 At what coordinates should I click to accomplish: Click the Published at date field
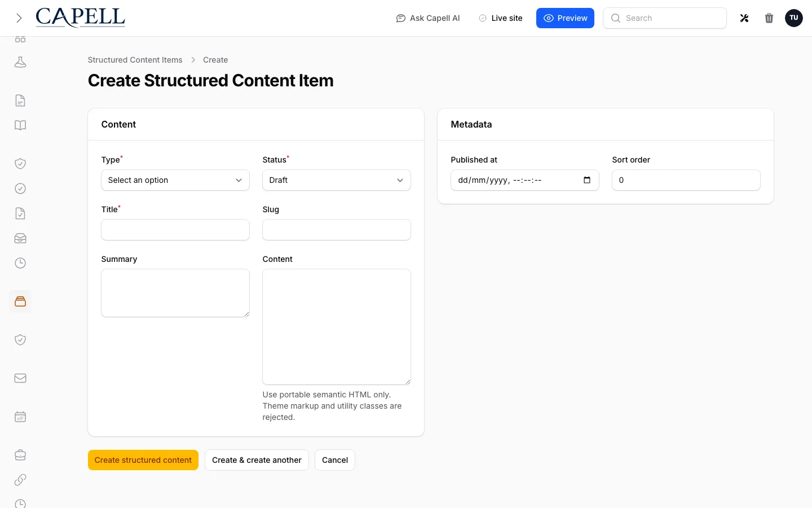(x=525, y=180)
